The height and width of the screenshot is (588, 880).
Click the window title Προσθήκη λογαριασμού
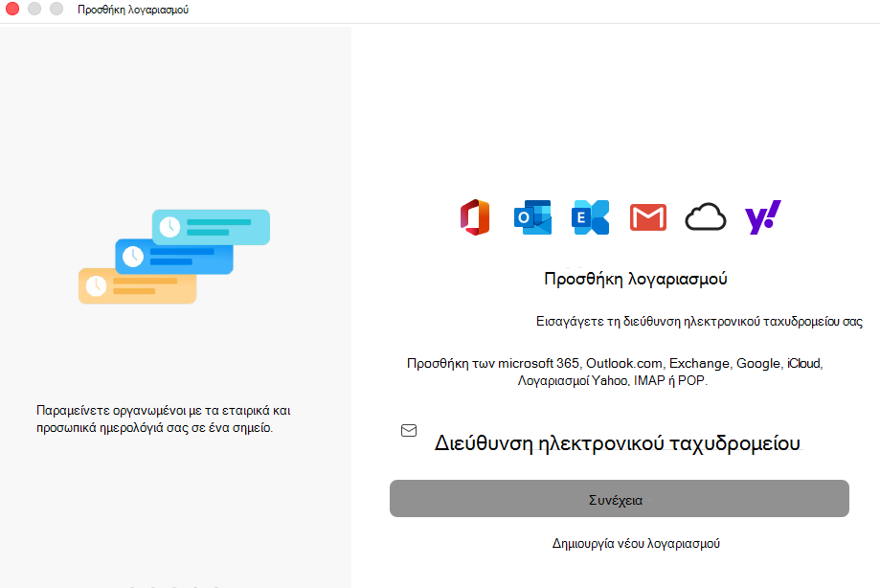click(x=133, y=10)
